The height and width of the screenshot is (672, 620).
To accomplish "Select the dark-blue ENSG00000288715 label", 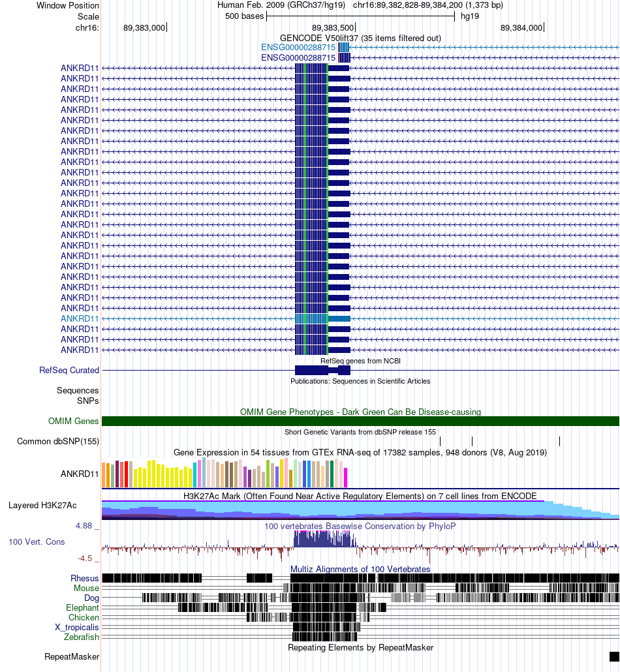I will (x=298, y=58).
